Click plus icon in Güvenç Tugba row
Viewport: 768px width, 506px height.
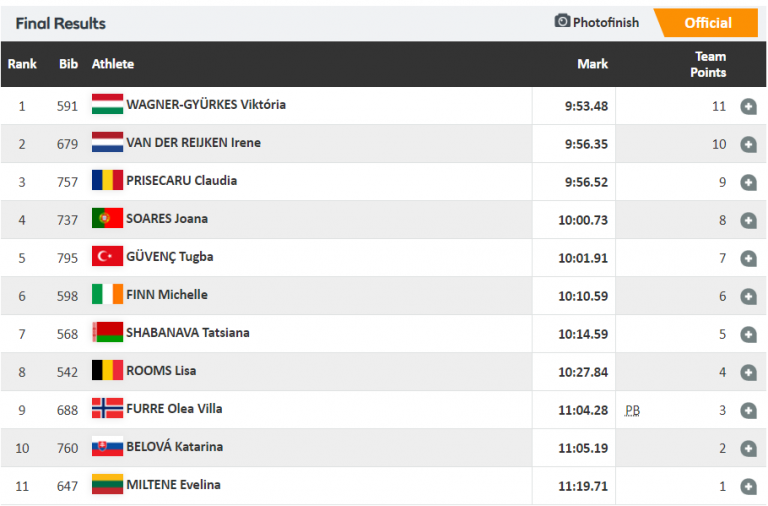pos(748,258)
